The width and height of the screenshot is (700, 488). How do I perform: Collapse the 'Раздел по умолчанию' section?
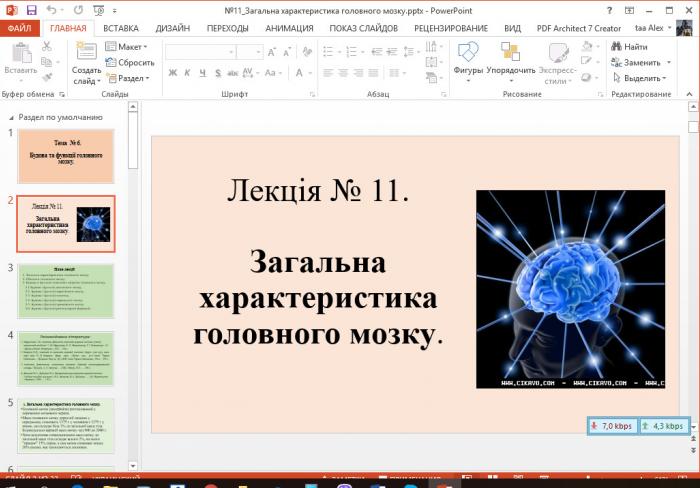click(x=11, y=117)
